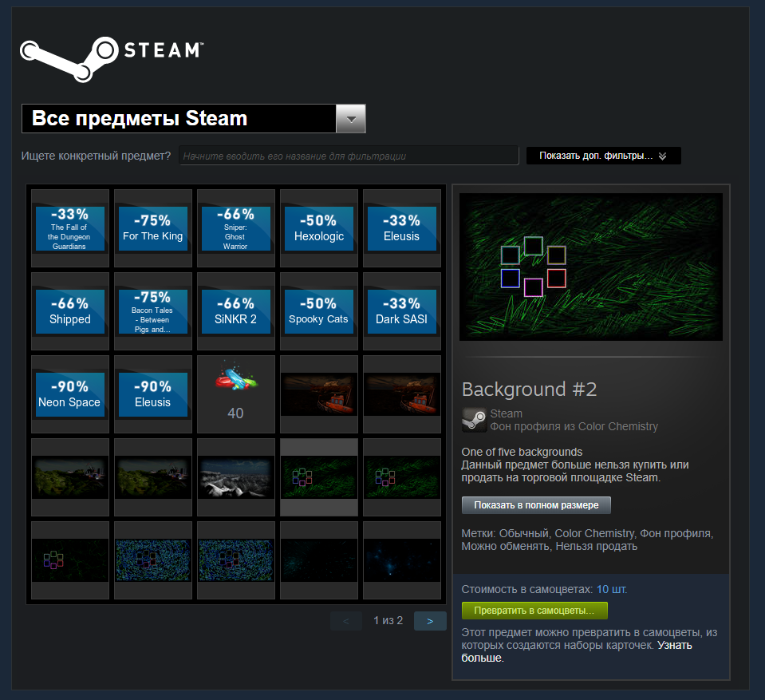Click the Steam logo at top
Image resolution: width=765 pixels, height=700 pixels.
[112, 58]
